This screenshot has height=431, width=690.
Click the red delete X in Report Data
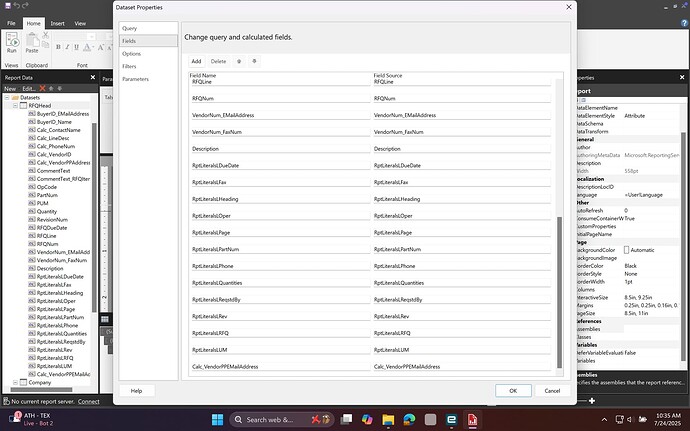click(42, 88)
